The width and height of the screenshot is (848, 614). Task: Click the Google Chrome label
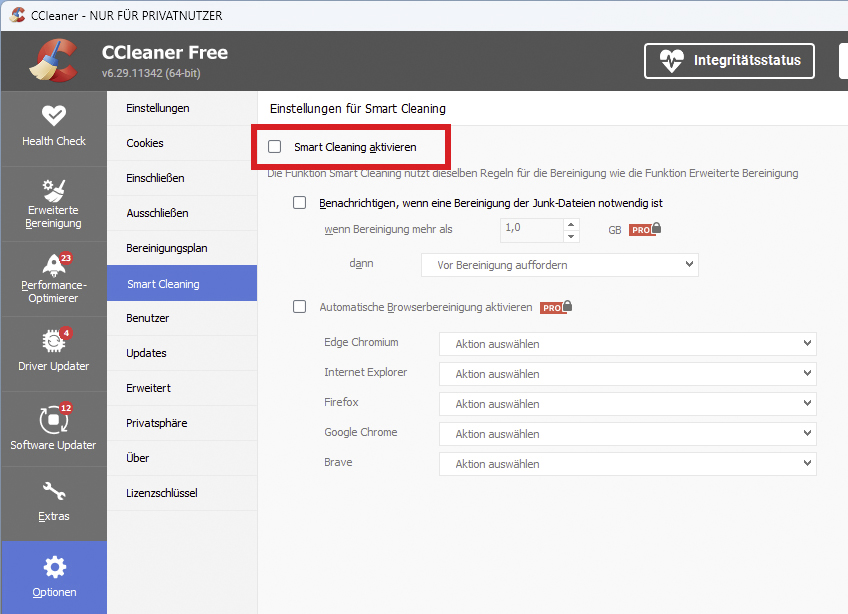click(x=361, y=432)
